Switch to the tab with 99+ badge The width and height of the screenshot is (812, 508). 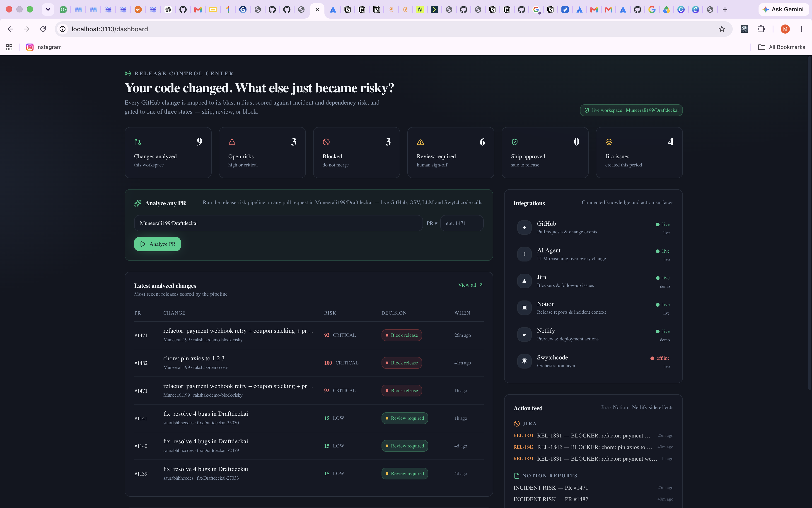(63, 9)
